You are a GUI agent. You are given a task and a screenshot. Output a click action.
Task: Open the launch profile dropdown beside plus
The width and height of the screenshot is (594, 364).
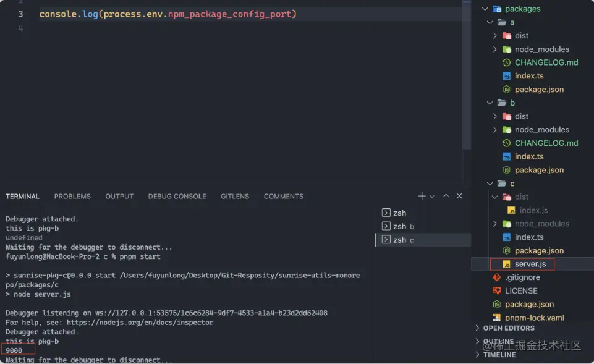432,197
